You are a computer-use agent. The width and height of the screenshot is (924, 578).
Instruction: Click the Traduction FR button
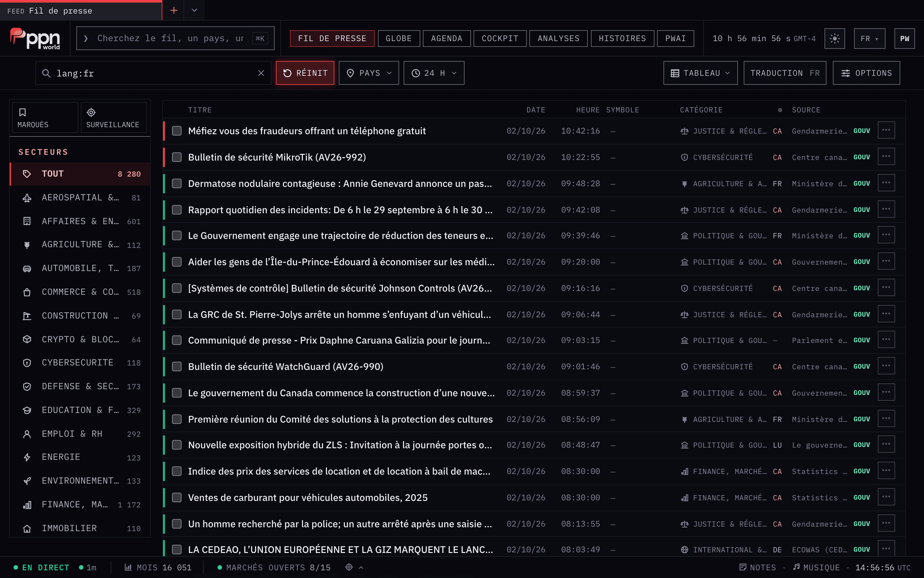785,73
